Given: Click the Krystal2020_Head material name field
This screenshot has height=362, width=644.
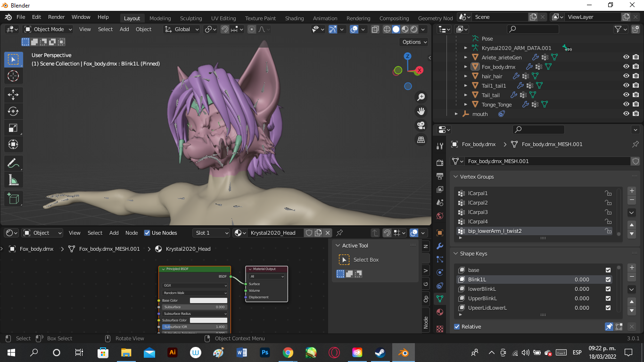Looking at the screenshot, I should [276, 233].
